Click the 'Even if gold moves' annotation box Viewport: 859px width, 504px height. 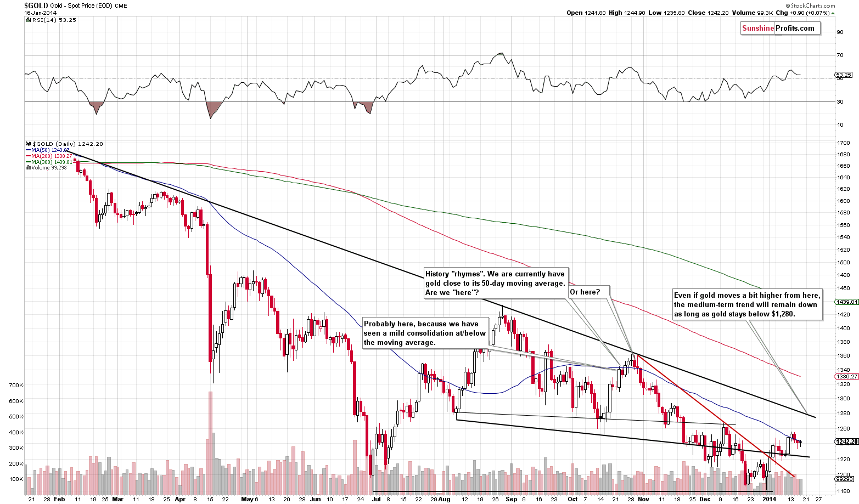(x=748, y=305)
